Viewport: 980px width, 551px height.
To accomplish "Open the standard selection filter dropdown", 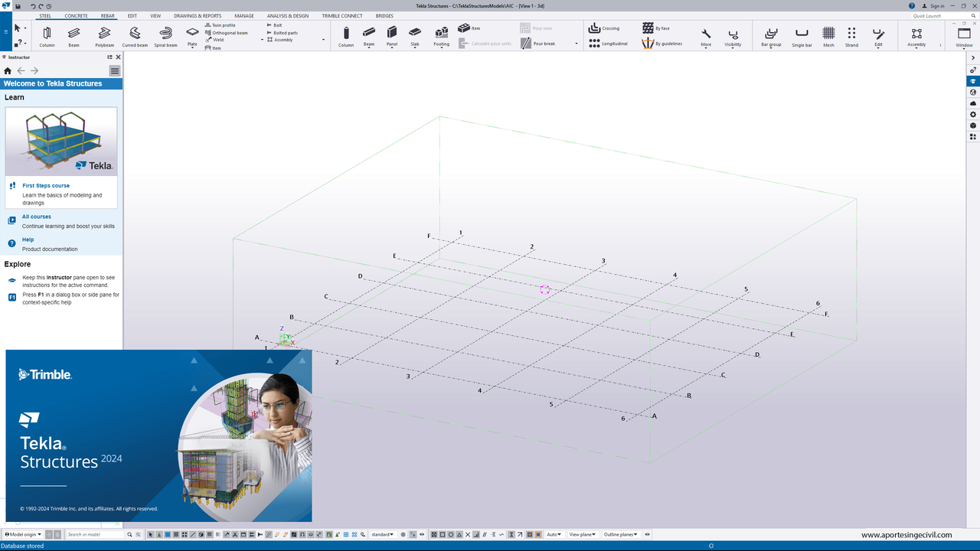I will click(x=382, y=534).
